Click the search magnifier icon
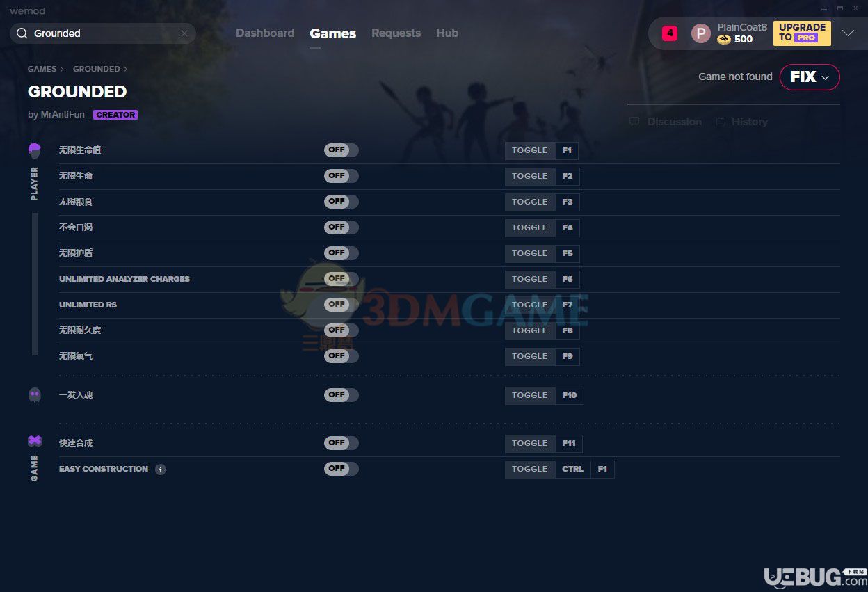 click(22, 33)
